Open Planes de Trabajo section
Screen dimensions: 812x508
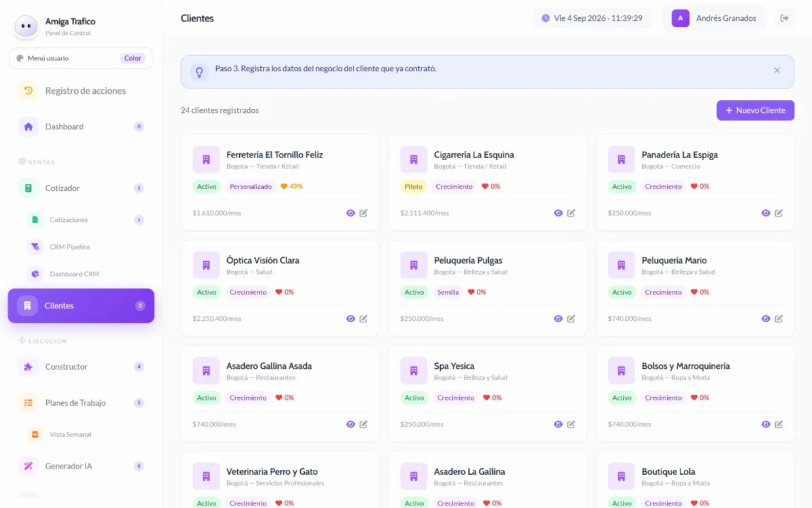tap(81, 402)
